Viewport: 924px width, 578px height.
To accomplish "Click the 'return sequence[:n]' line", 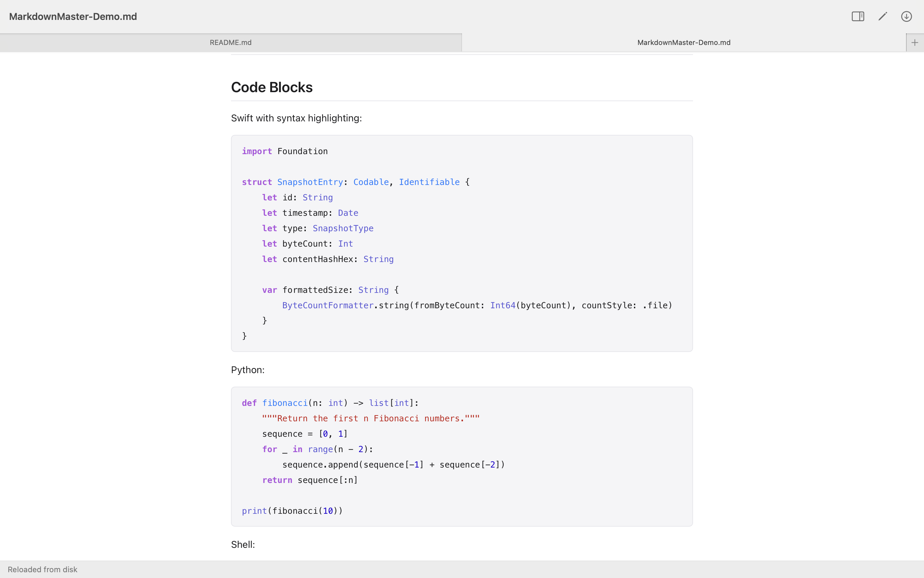I will point(310,480).
